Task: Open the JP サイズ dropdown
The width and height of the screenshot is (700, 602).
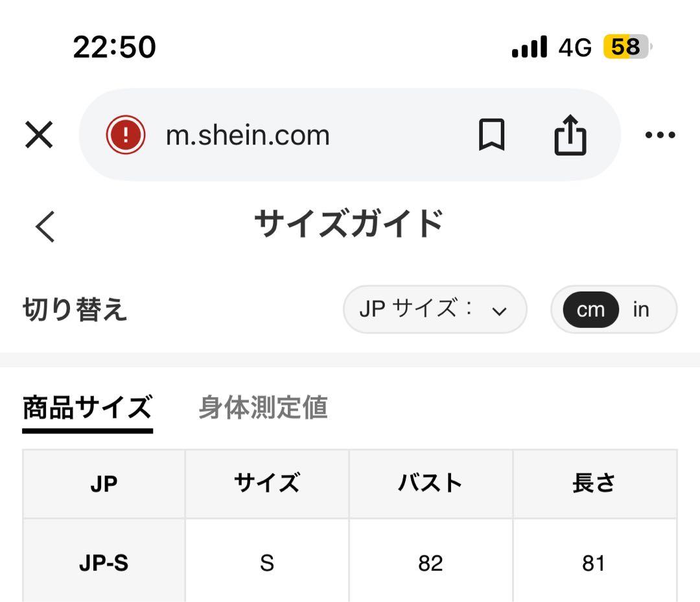Action: (x=435, y=309)
